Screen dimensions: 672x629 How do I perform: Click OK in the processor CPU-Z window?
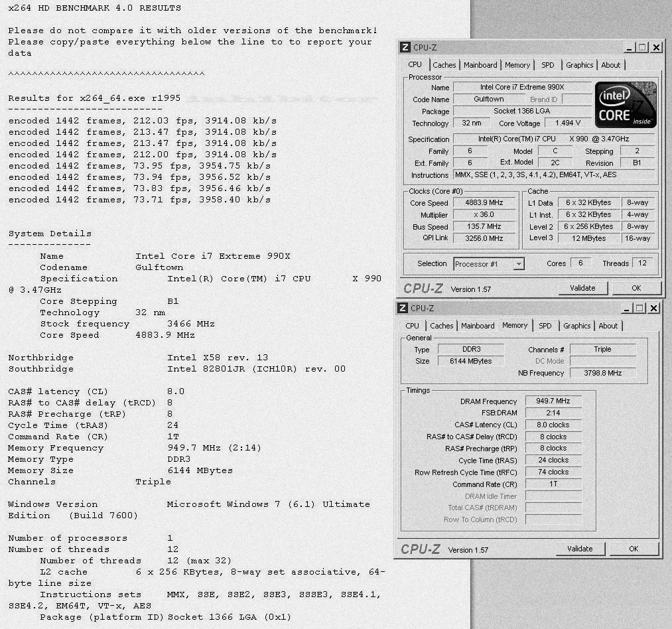636,288
